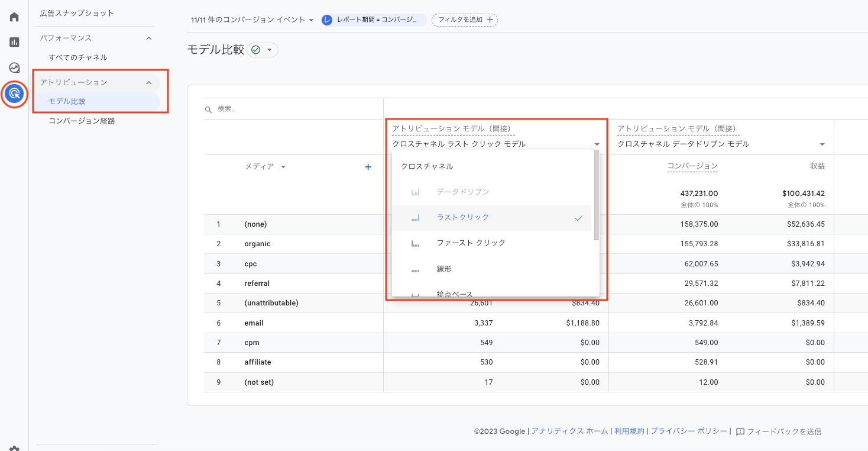The width and height of the screenshot is (868, 451).
Task: Click フィードバックを送信 link
Action: tap(784, 431)
